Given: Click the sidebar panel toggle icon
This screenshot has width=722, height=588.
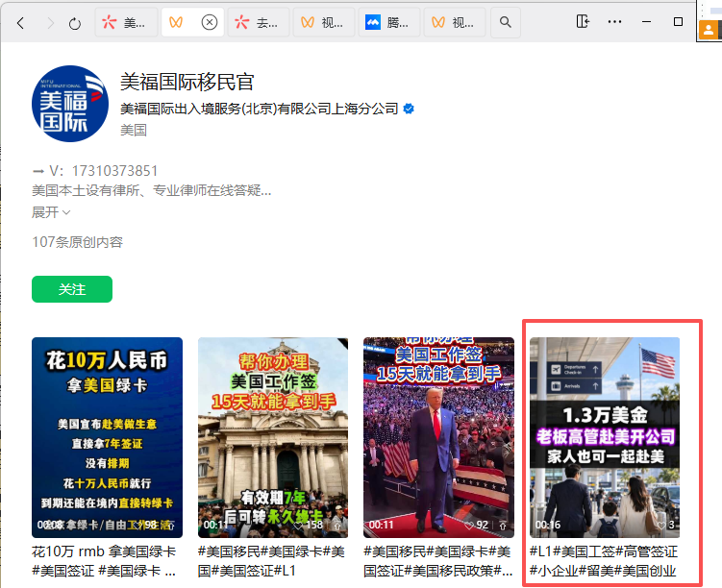Looking at the screenshot, I should click(583, 21).
